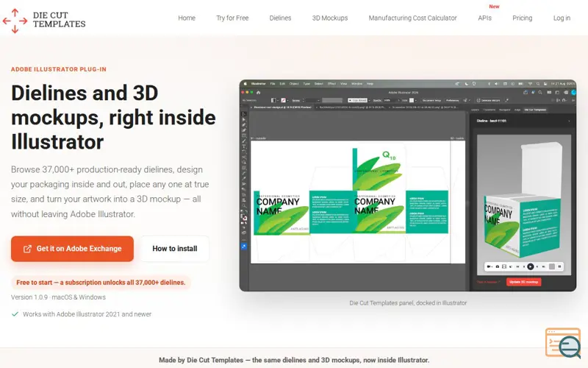This screenshot has height=368, width=588.
Task: Select the Selection arrow tool in Illustrator toolbar
Action: click(x=244, y=114)
